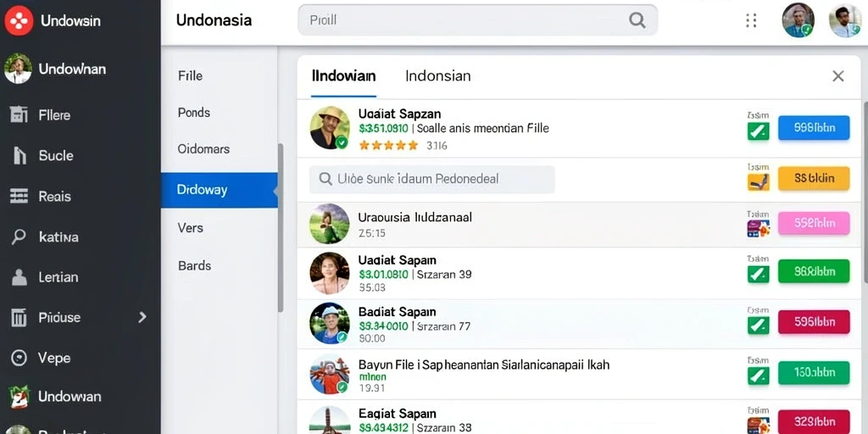Image resolution: width=868 pixels, height=434 pixels.
Task: Expand the Piiduse submenu chevron
Action: [x=142, y=317]
